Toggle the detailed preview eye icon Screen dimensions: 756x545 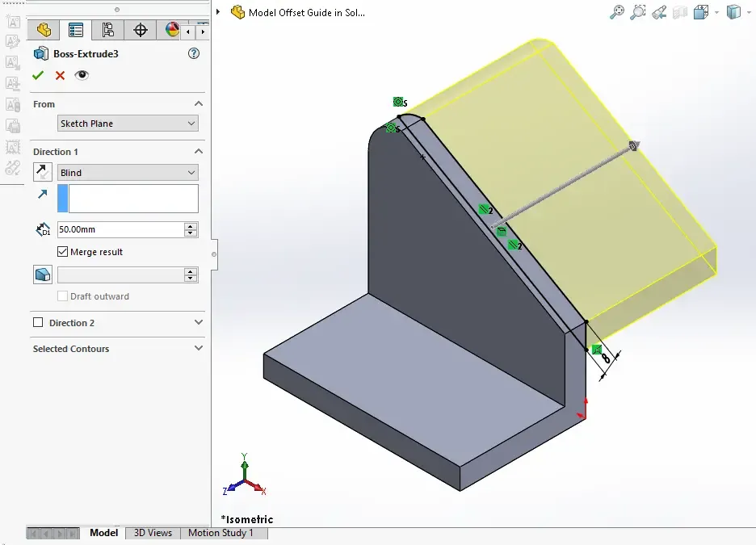(x=82, y=75)
